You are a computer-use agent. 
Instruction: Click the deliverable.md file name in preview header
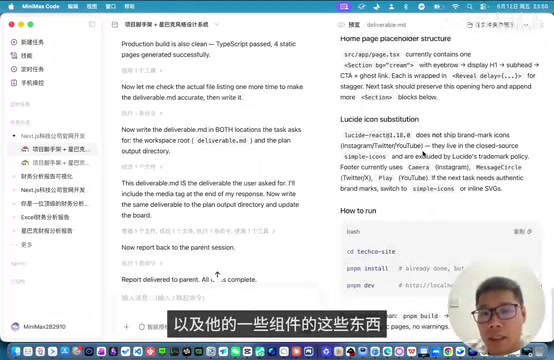coord(386,25)
